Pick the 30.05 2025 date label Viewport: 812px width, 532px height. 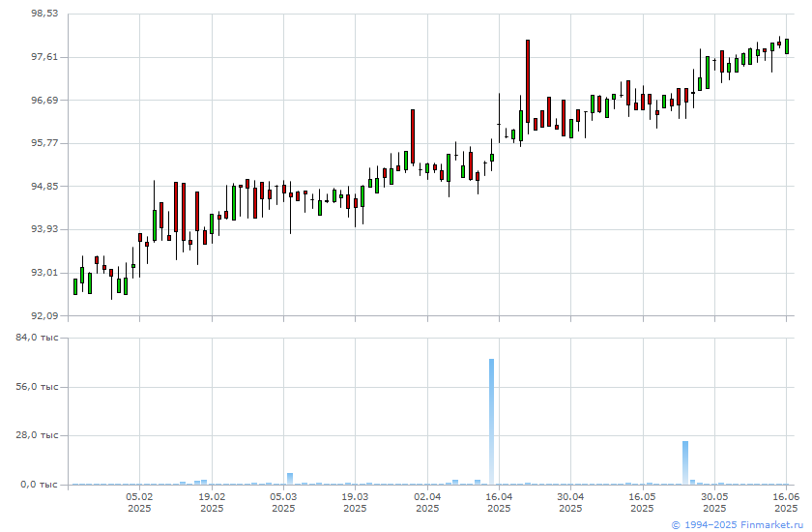click(714, 502)
